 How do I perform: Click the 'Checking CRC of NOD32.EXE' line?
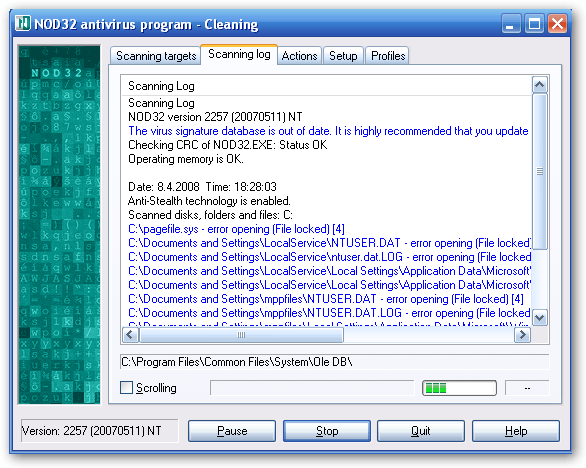(228, 145)
